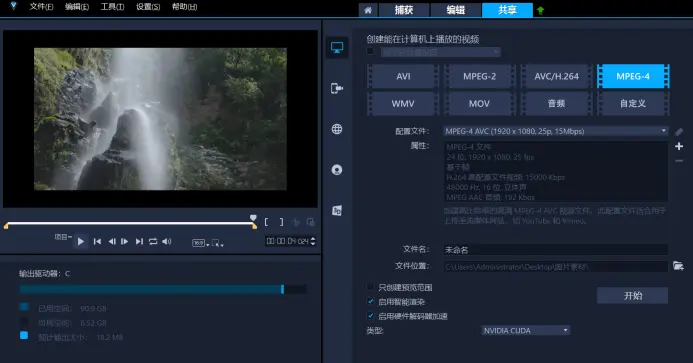Choose the MPEG-4 format button
The image size is (693, 363).
click(x=633, y=76)
